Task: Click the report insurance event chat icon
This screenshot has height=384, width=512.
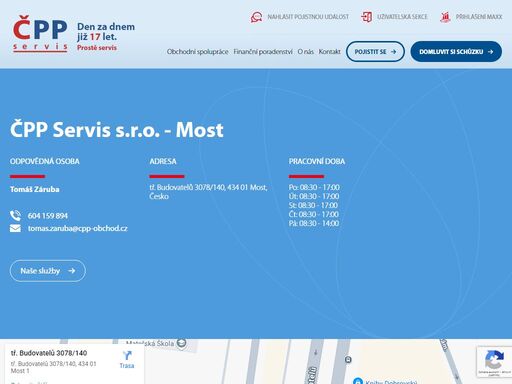Action: (x=256, y=17)
